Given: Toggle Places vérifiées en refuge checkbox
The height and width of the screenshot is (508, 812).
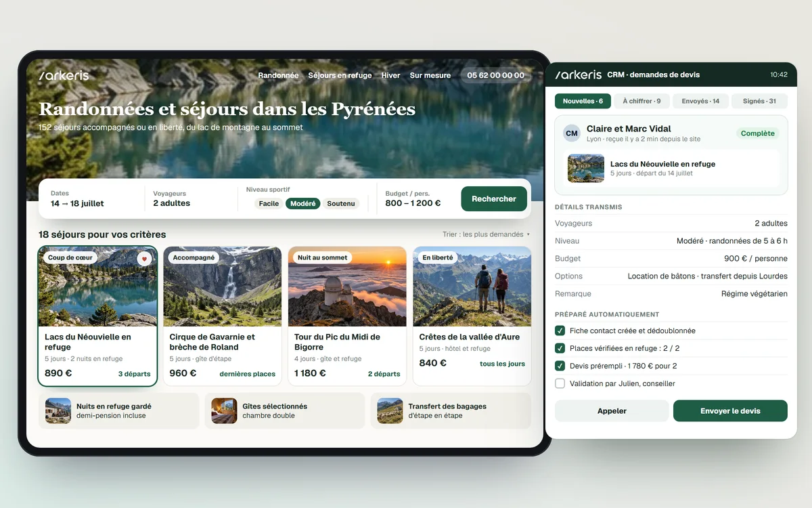Looking at the screenshot, I should click(560, 348).
